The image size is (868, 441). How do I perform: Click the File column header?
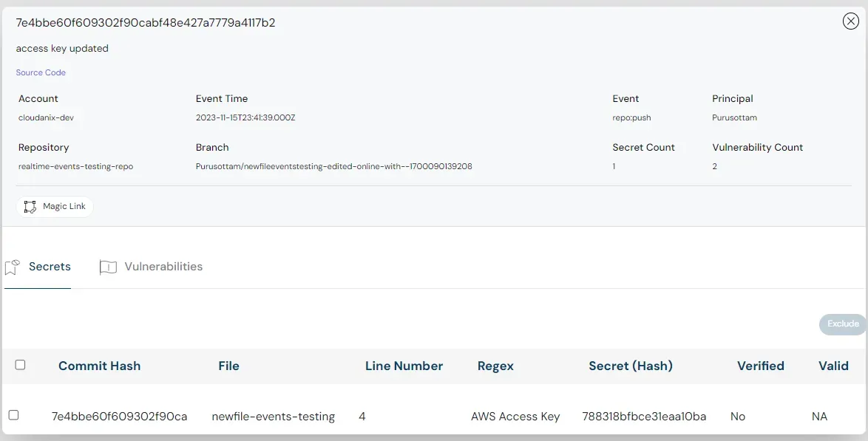[x=228, y=366]
